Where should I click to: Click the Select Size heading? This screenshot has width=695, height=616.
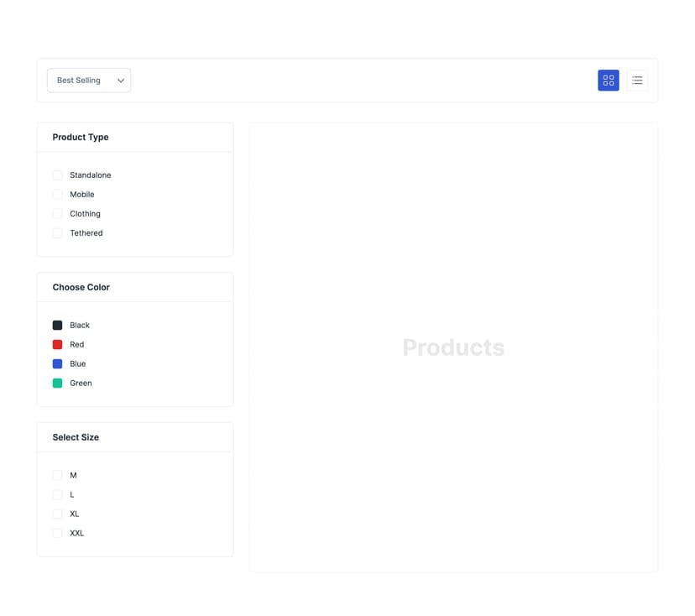pos(75,437)
